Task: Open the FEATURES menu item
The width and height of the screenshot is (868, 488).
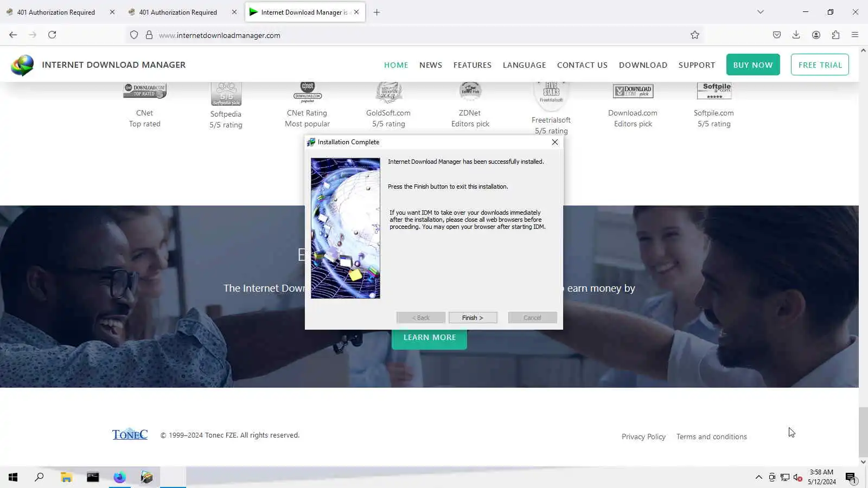Action: (473, 65)
